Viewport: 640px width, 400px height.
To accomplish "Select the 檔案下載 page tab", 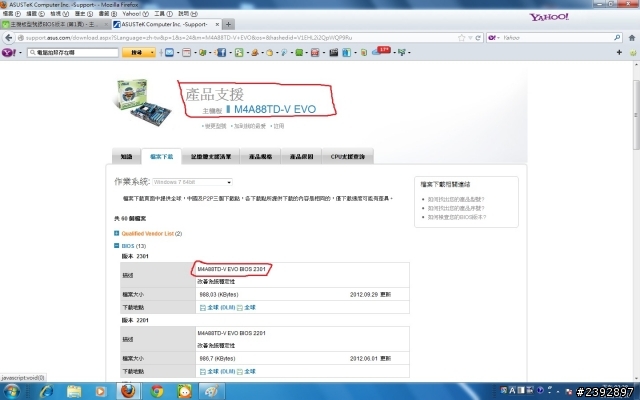I will pyautogui.click(x=162, y=157).
